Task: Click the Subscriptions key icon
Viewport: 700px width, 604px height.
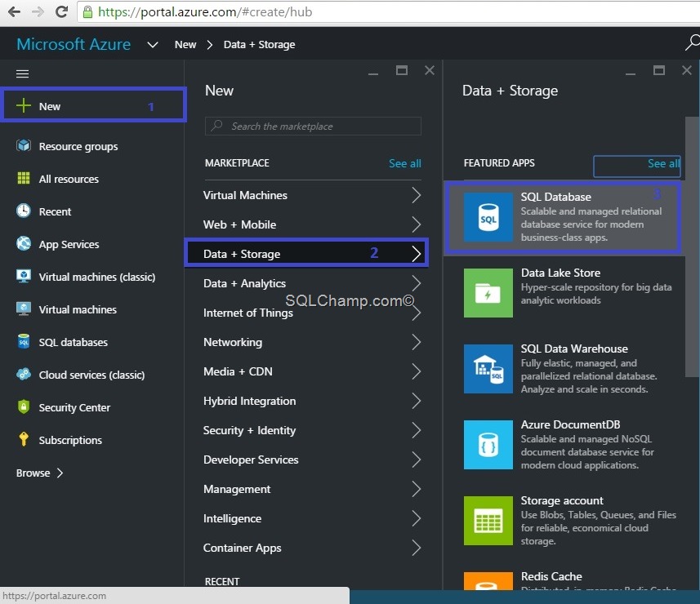Action: point(24,439)
